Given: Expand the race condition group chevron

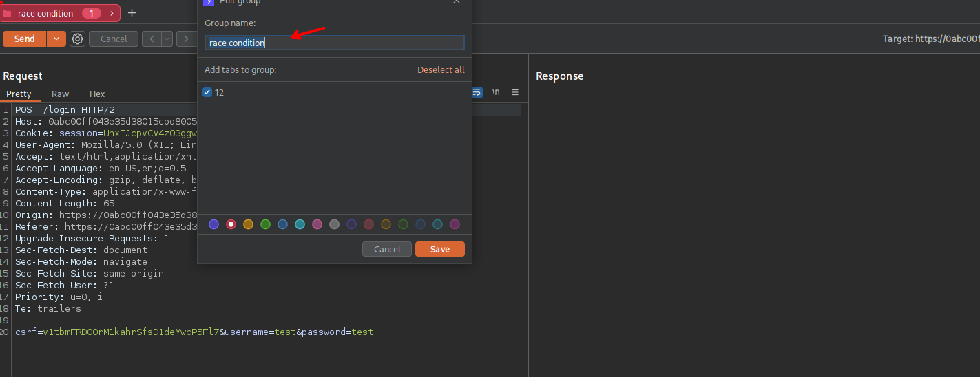Looking at the screenshot, I should 112,13.
